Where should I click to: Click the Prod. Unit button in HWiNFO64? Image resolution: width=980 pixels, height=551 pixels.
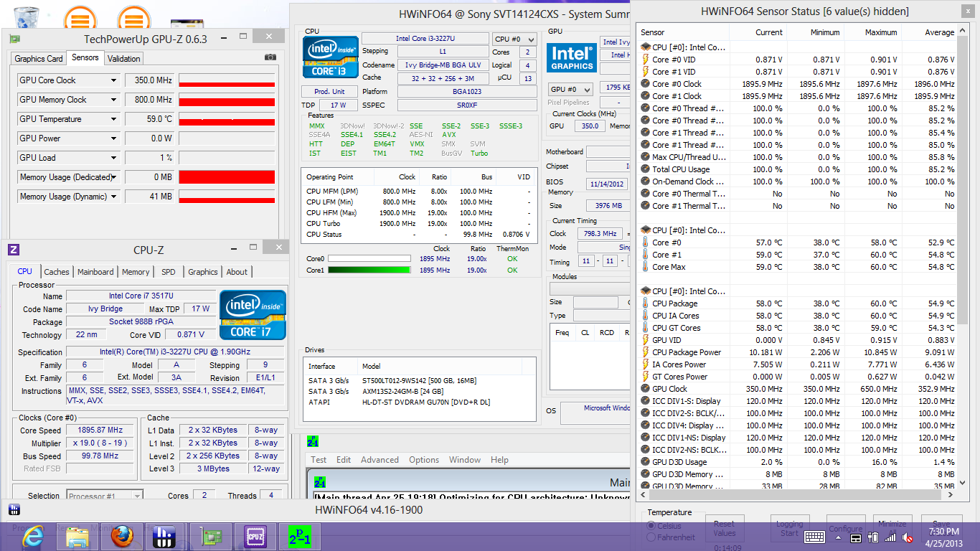pos(330,92)
